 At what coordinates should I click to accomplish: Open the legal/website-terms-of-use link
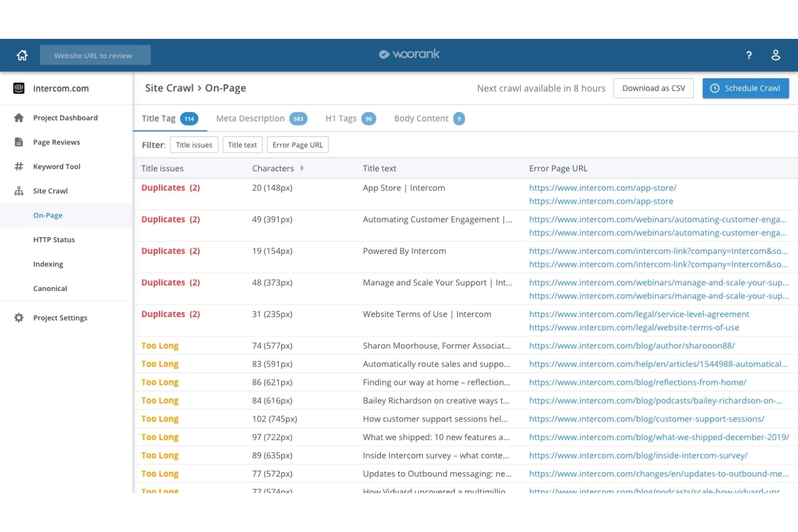634,328
